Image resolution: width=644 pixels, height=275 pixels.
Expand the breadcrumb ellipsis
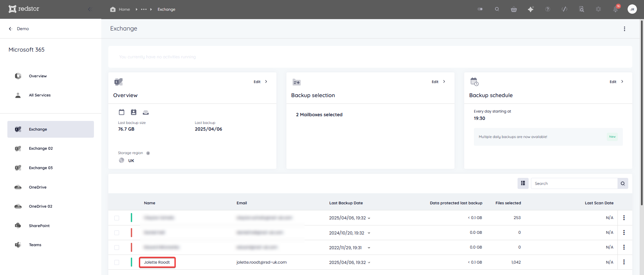tap(144, 9)
